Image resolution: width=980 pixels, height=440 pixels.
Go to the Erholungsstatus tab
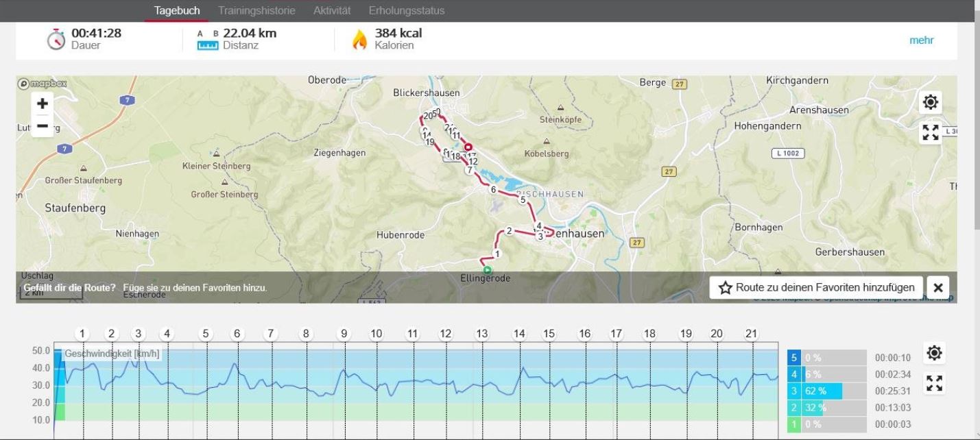click(406, 11)
